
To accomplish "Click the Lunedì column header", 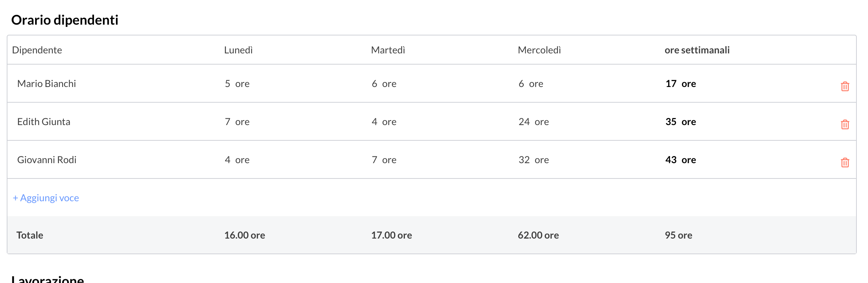I will [x=238, y=50].
